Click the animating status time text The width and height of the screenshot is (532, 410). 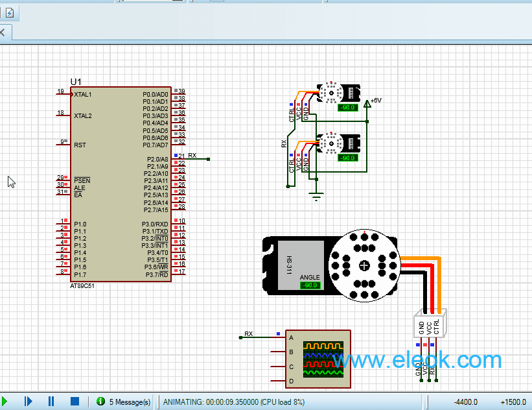click(233, 402)
